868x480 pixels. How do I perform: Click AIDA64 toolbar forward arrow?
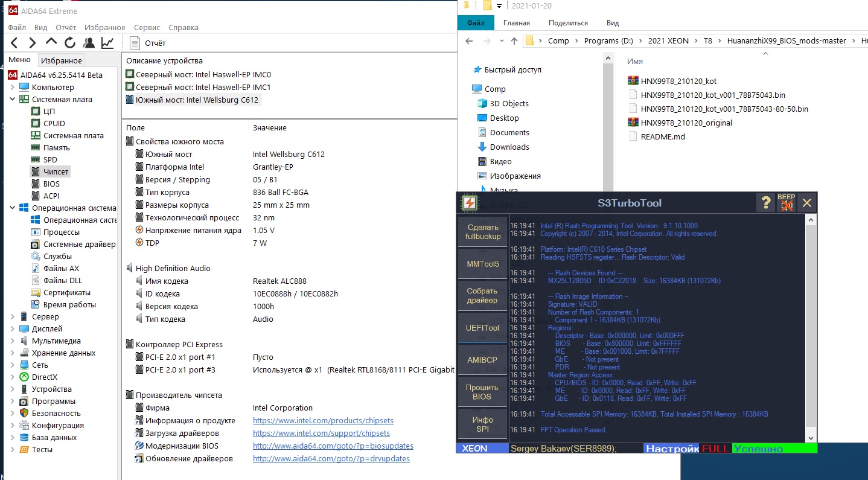coord(33,43)
